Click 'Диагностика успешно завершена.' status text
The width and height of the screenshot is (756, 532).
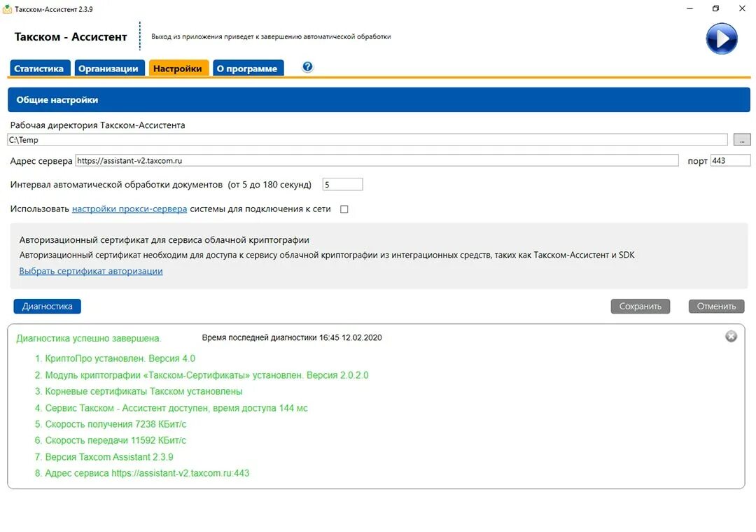coord(89,339)
